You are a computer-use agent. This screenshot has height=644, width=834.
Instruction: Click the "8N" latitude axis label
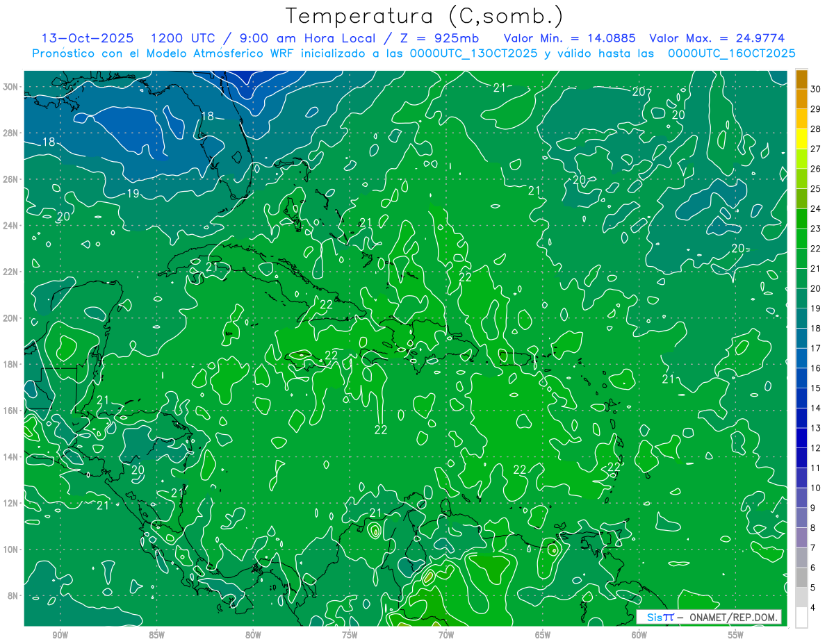13,595
